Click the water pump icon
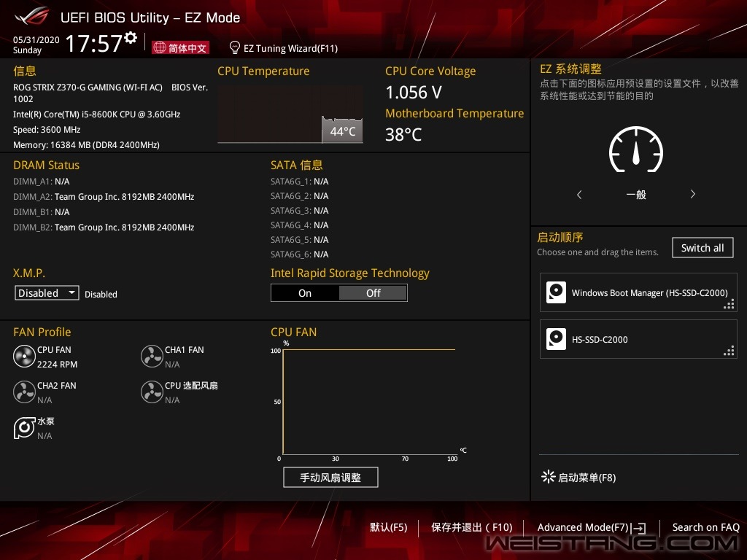Image resolution: width=747 pixels, height=560 pixels. click(24, 428)
